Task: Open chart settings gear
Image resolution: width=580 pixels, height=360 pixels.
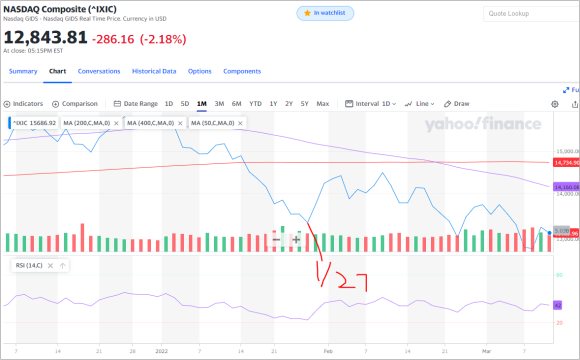Action: (555, 104)
